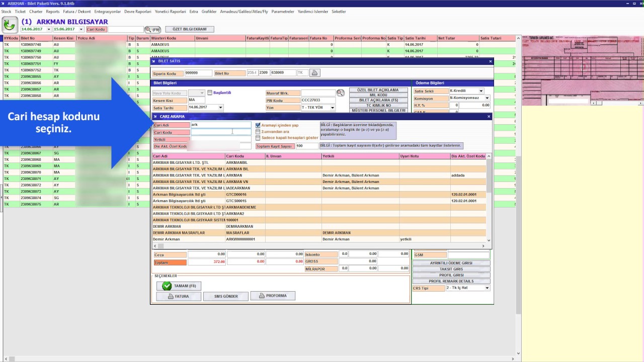Click the Toplam Kayit Sayisi field

point(306,146)
